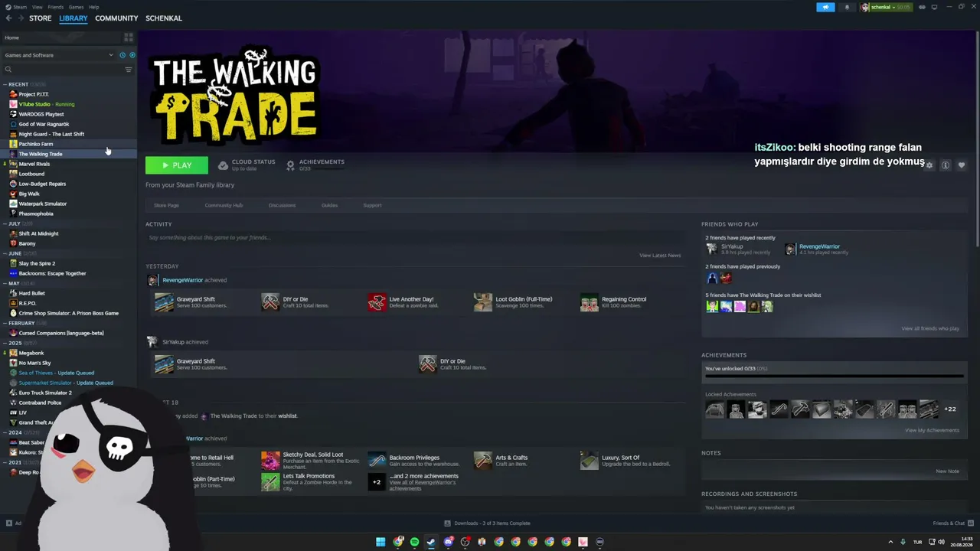
Task: Collapse the JUNE games section
Action: coord(5,253)
